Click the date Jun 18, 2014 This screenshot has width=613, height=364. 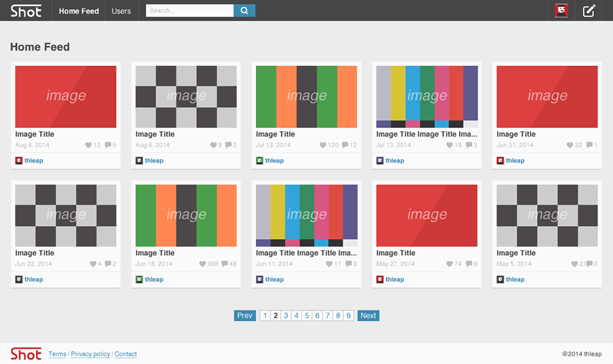pos(154,264)
